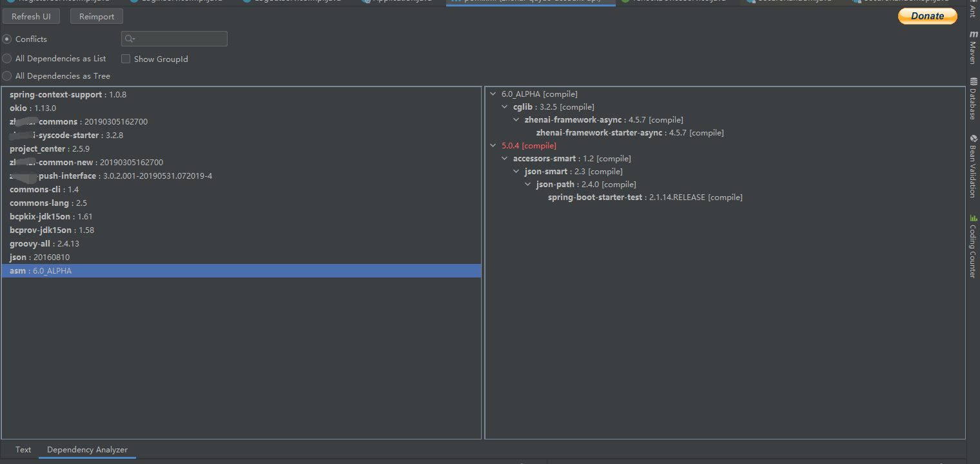Screen dimensions: 980x464
Task: Open the Database tool window
Action: (973, 98)
